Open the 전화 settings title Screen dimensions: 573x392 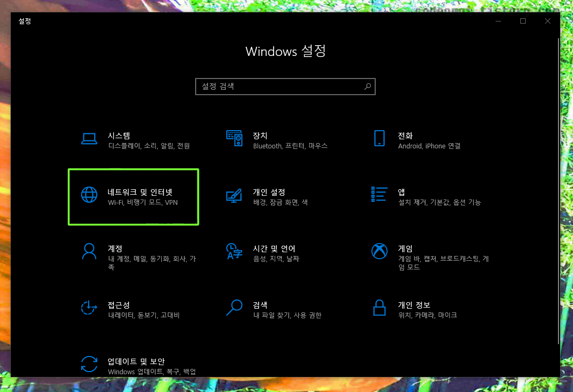405,136
